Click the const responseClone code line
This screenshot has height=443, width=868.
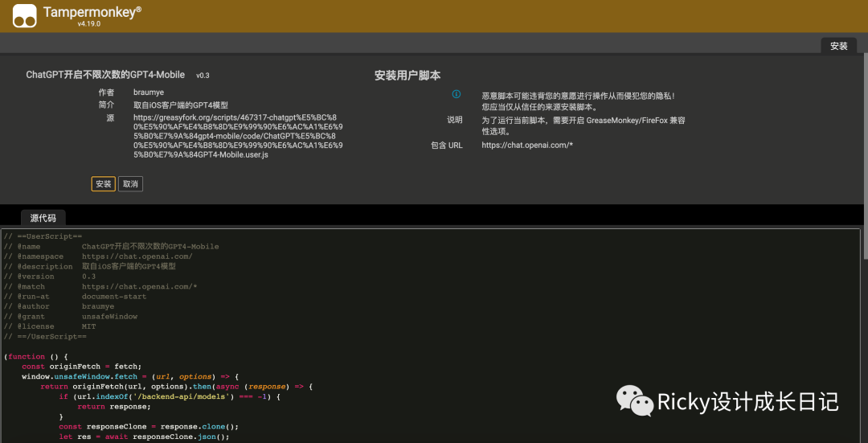click(x=149, y=426)
